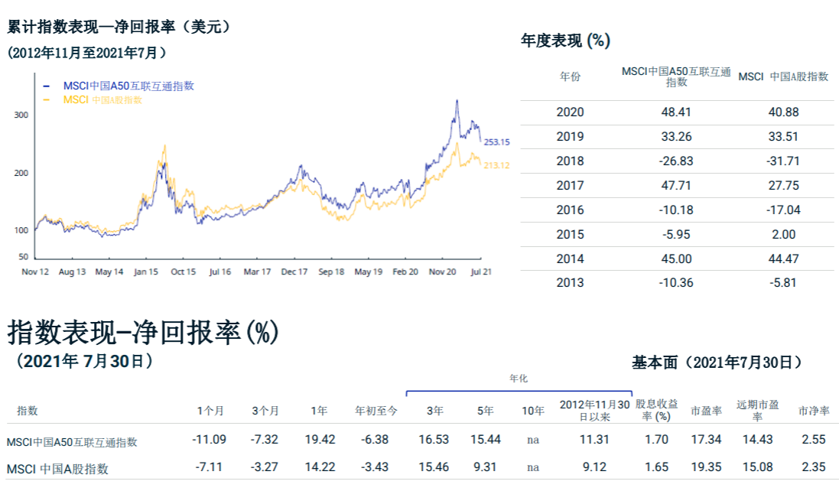Click the value -5.81 for 2013
The image size is (839, 504).
point(783,283)
